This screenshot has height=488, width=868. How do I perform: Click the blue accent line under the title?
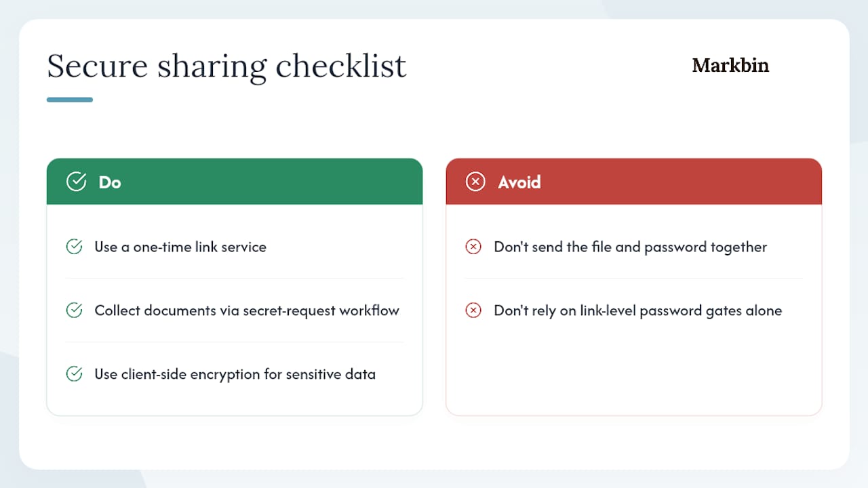[x=70, y=100]
